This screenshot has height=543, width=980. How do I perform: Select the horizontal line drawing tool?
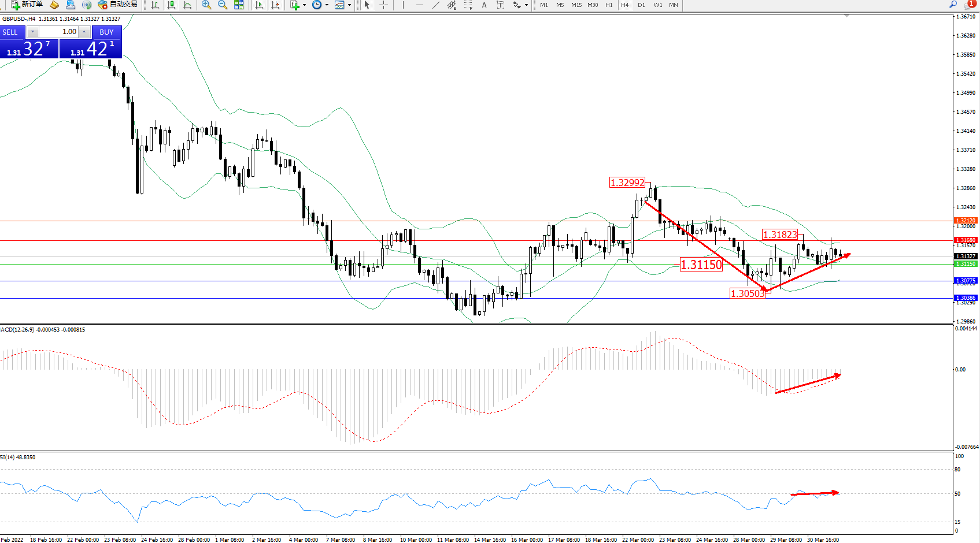tap(420, 5)
